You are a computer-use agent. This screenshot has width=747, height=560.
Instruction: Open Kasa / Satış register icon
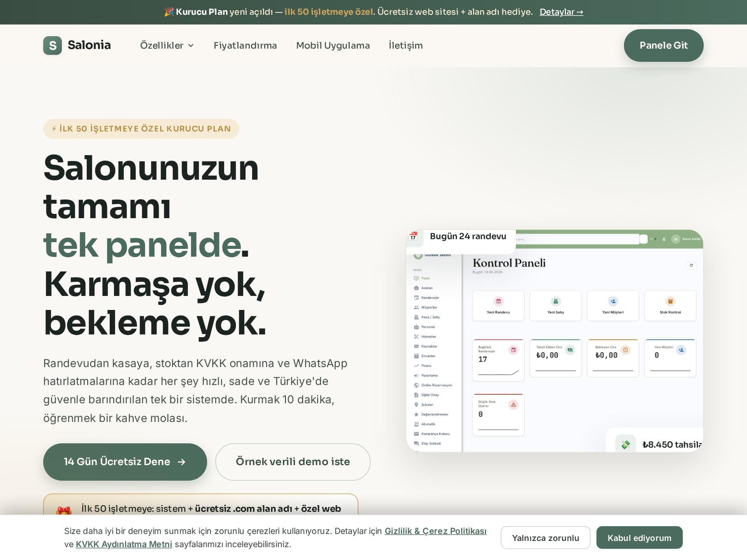(416, 317)
